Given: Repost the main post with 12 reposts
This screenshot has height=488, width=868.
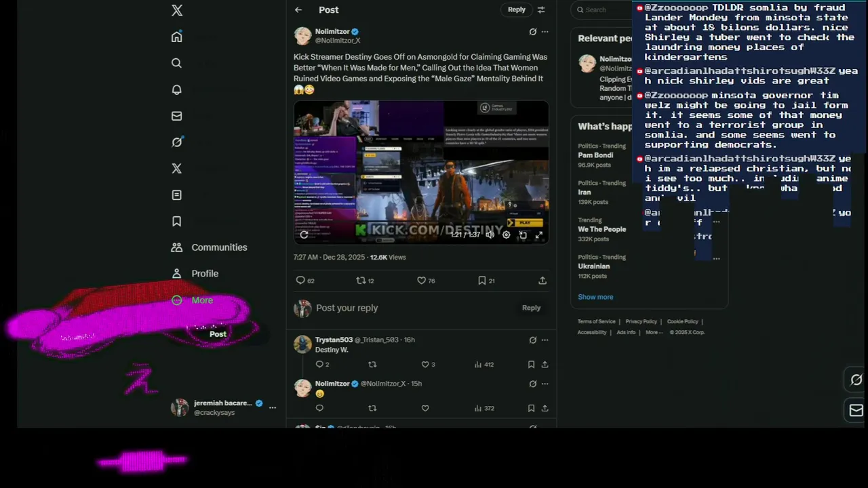Looking at the screenshot, I should pyautogui.click(x=361, y=281).
